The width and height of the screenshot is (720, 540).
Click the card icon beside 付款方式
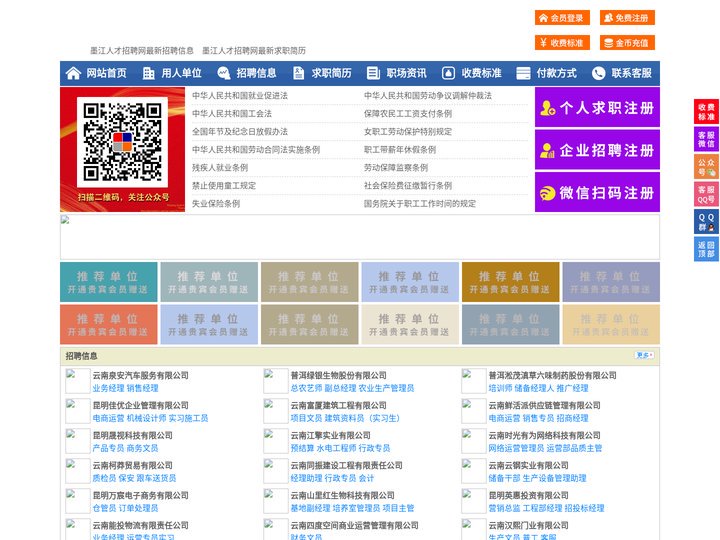pyautogui.click(x=523, y=73)
